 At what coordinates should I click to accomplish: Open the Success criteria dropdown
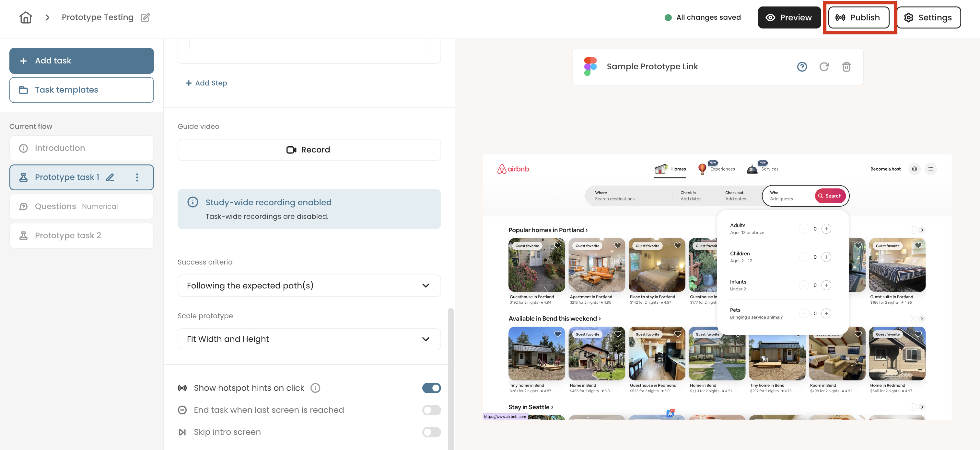point(309,286)
